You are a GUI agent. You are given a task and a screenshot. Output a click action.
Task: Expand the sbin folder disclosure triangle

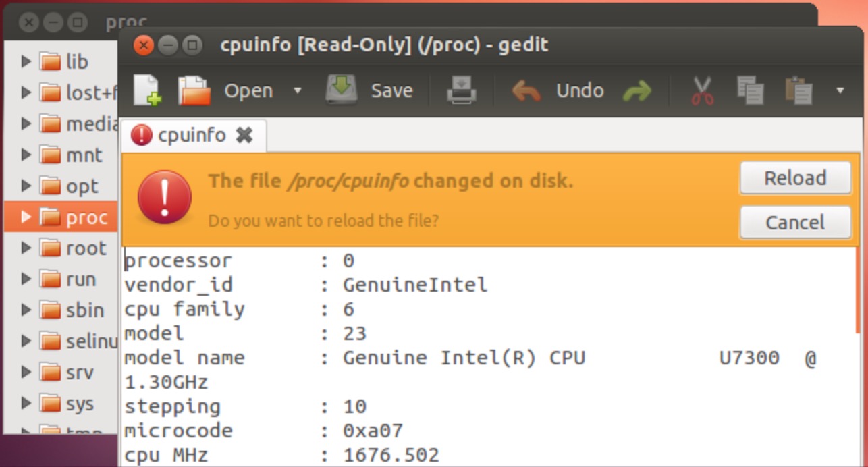(x=26, y=310)
